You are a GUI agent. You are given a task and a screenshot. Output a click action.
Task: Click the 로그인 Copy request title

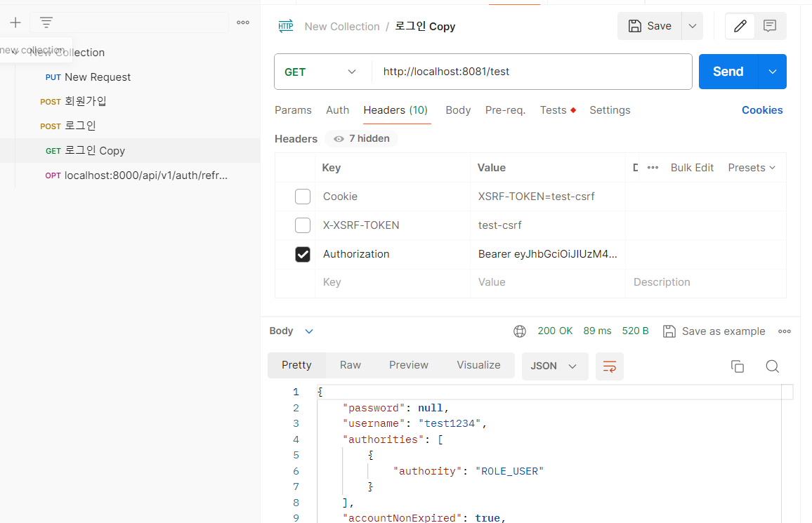(425, 26)
